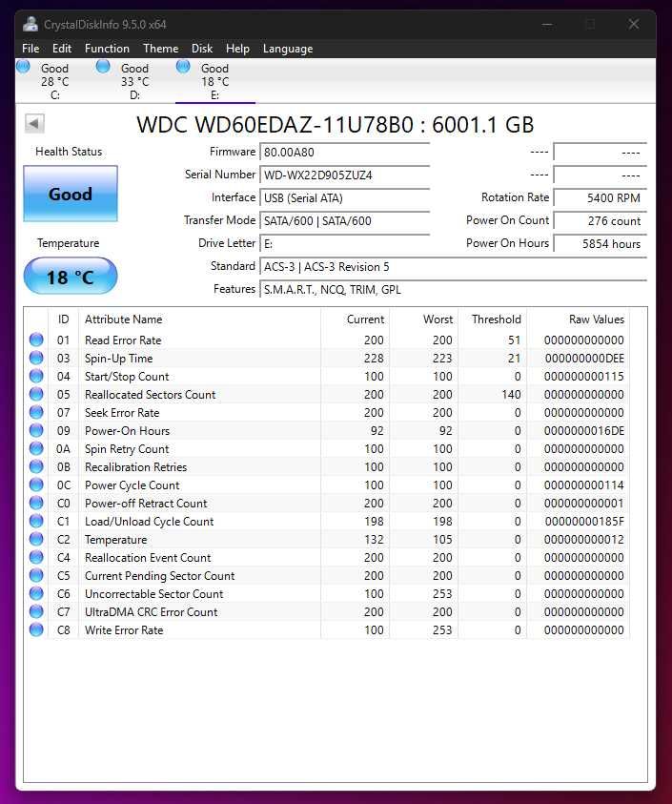Click the Serial Number field
The image size is (672, 804).
[344, 175]
